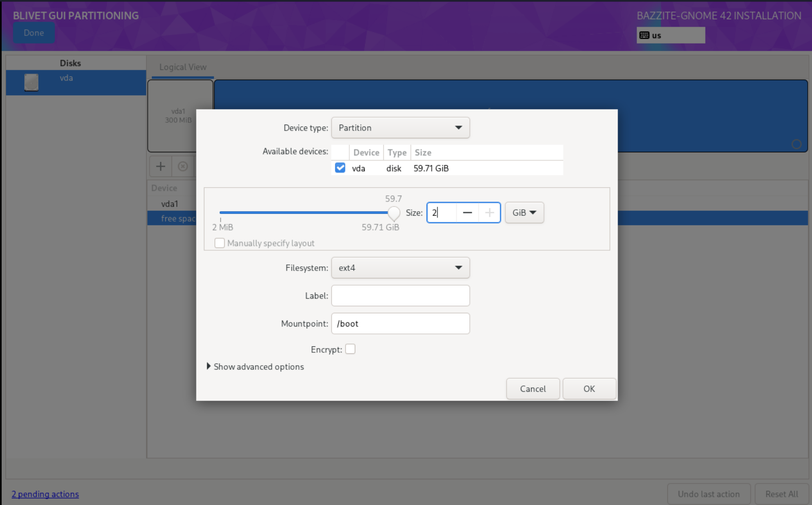This screenshot has height=505, width=812.
Task: Click into the Label text field
Action: coord(400,296)
